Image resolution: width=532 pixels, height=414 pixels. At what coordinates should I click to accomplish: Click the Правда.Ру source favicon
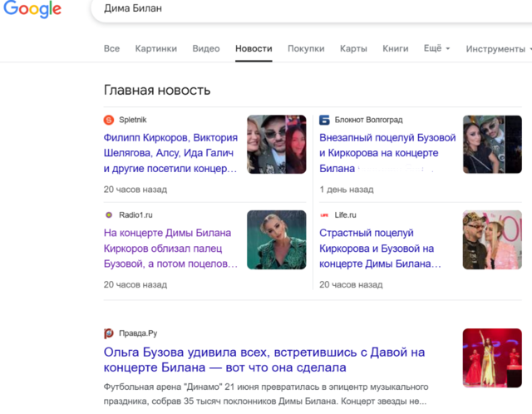pos(109,333)
